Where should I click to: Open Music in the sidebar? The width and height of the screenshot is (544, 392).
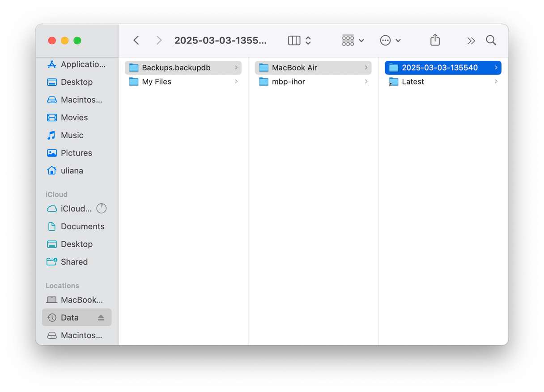tap(76, 135)
